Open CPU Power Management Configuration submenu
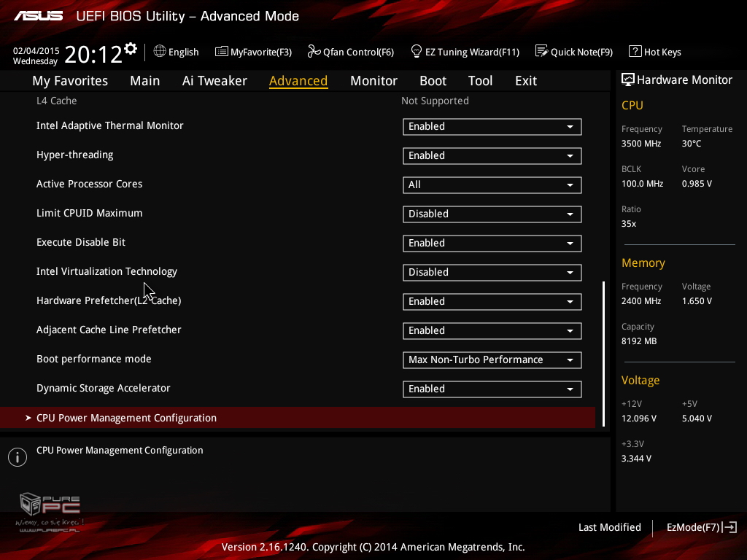This screenshot has width=747, height=560. [298, 418]
